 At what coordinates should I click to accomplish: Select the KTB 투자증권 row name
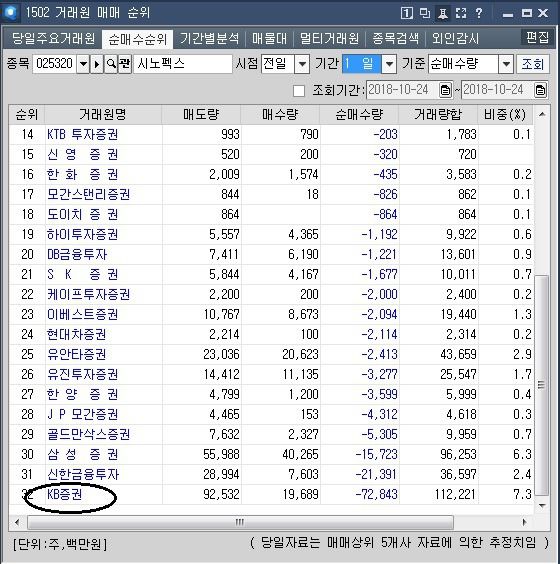coord(82,134)
